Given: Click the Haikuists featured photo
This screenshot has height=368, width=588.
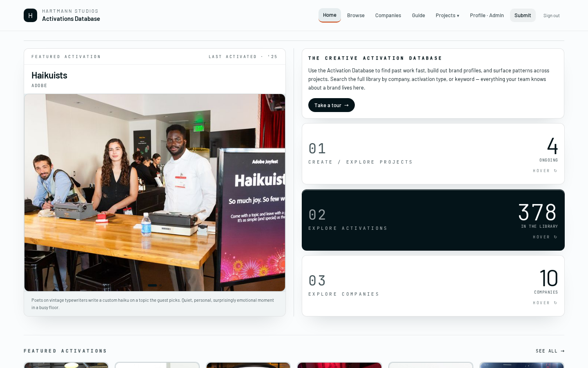Looking at the screenshot, I should pyautogui.click(x=155, y=193).
